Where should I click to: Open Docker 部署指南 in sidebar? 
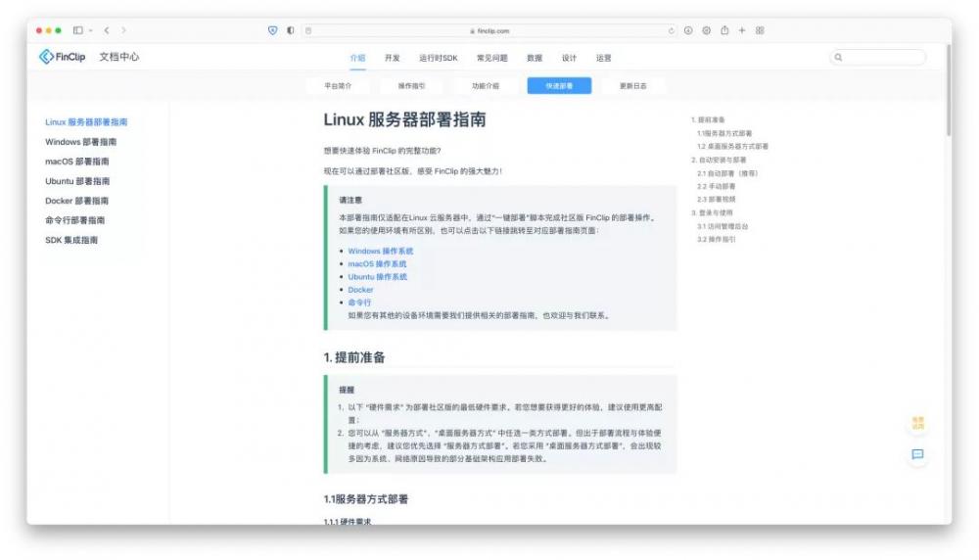click(x=76, y=201)
